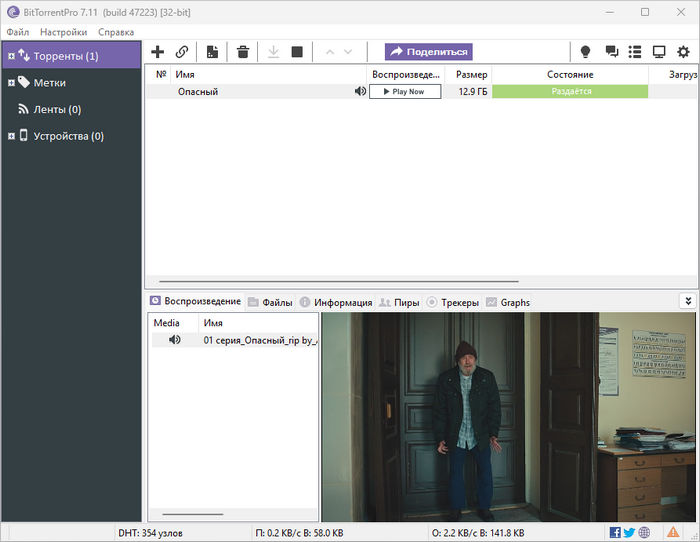The image size is (700, 542).
Task: Open the Настройки menu
Action: click(x=63, y=32)
